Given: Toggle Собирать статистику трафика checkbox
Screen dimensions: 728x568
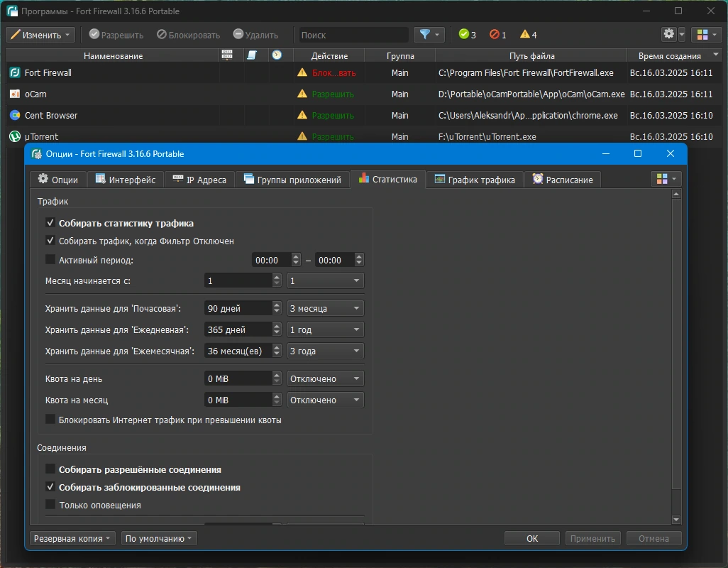Looking at the screenshot, I should (x=50, y=223).
